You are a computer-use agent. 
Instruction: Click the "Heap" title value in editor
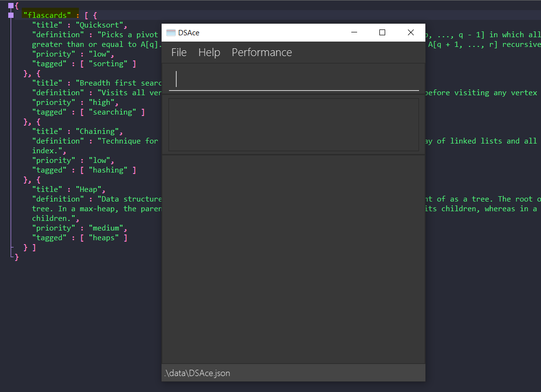[89, 189]
